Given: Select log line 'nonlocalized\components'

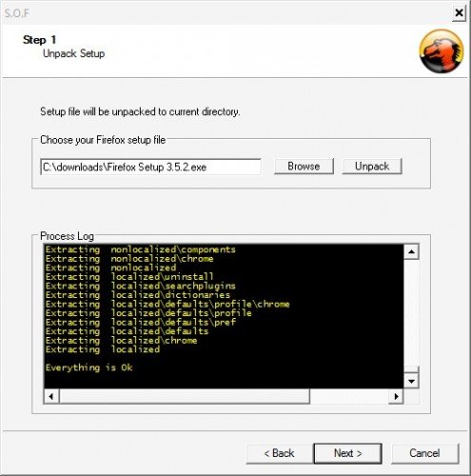Looking at the screenshot, I should [141, 249].
